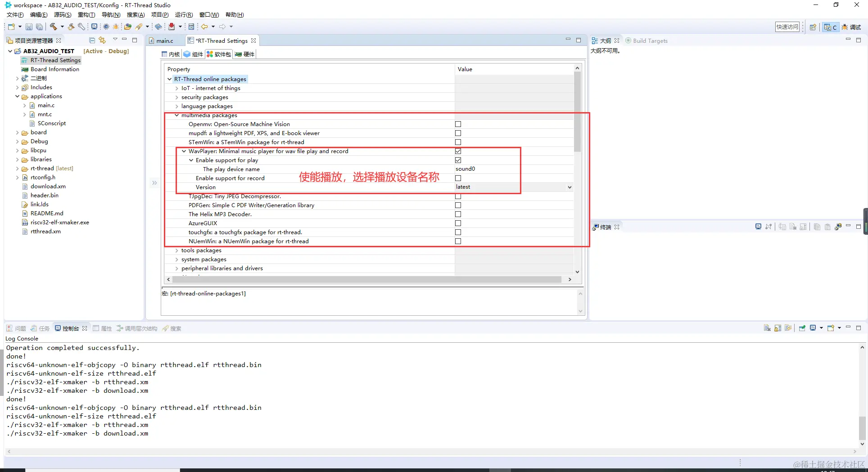
Task: Check Enable support for record
Action: point(458,178)
